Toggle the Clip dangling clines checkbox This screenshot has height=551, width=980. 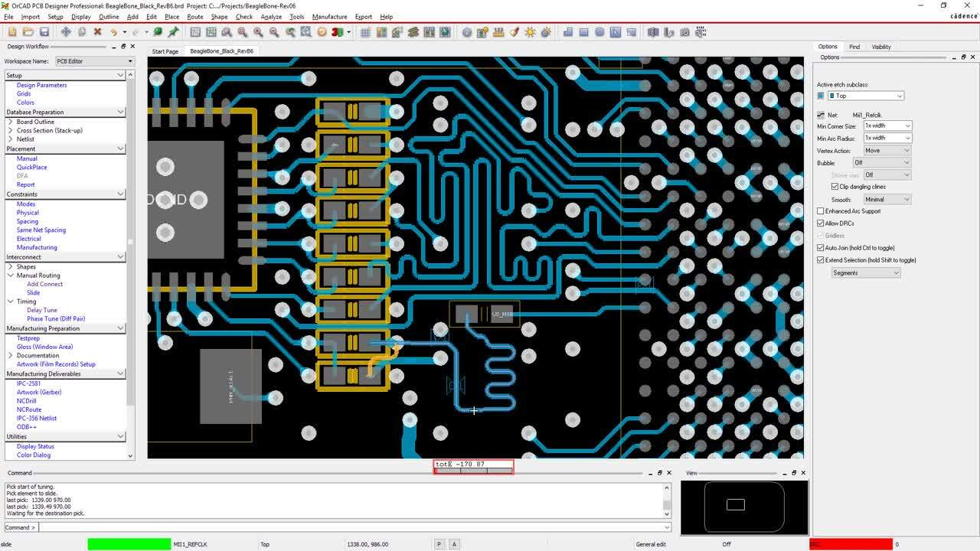(x=835, y=187)
